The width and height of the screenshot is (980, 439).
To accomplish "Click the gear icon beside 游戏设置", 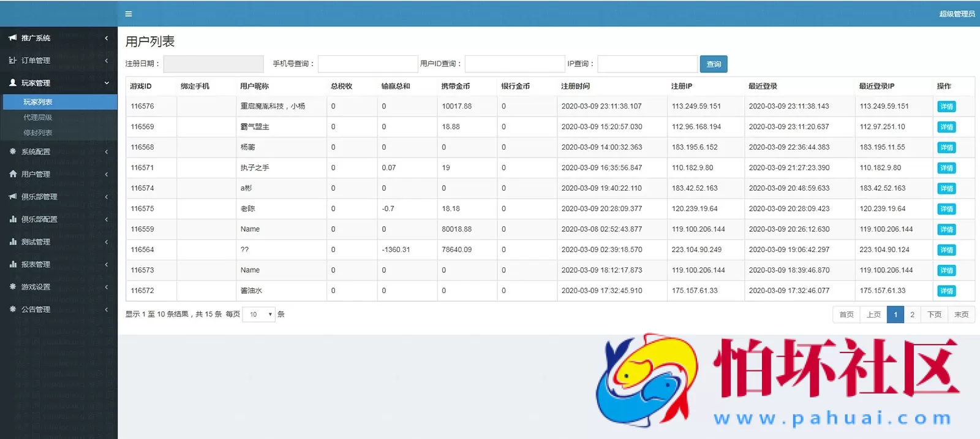I will pos(13,287).
